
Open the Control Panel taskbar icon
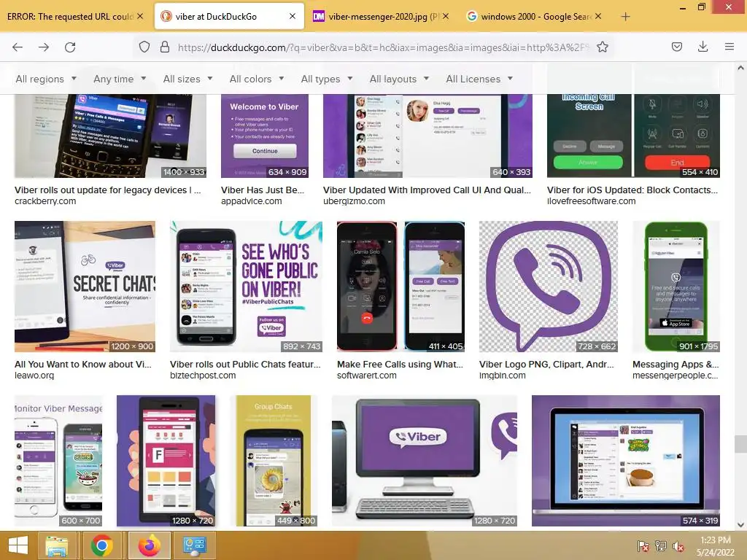(195, 545)
